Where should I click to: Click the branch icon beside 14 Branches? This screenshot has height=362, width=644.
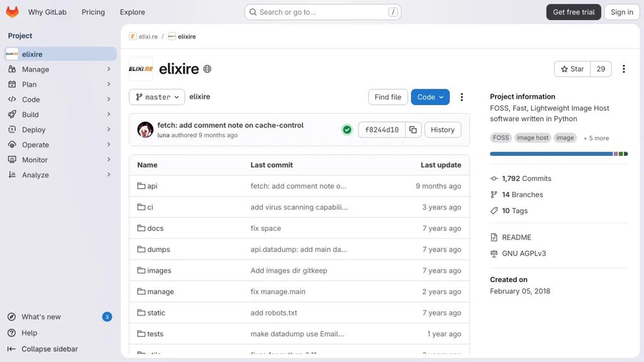(x=494, y=195)
